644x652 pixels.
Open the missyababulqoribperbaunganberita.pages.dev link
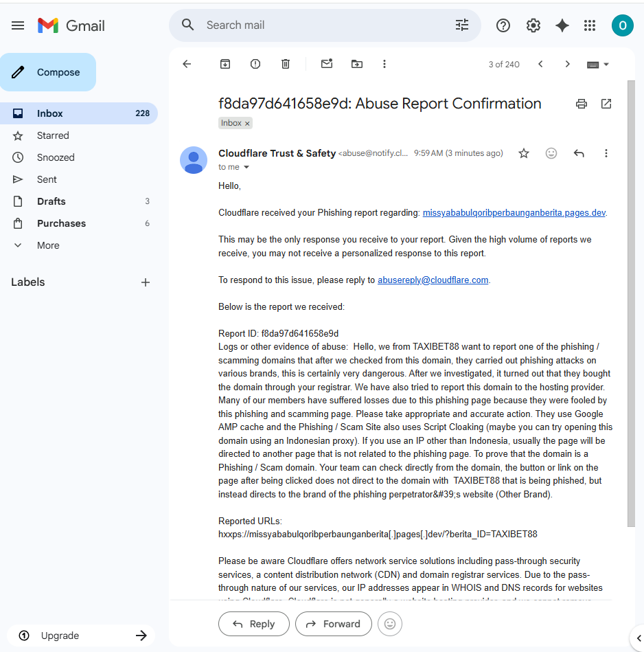click(x=514, y=213)
